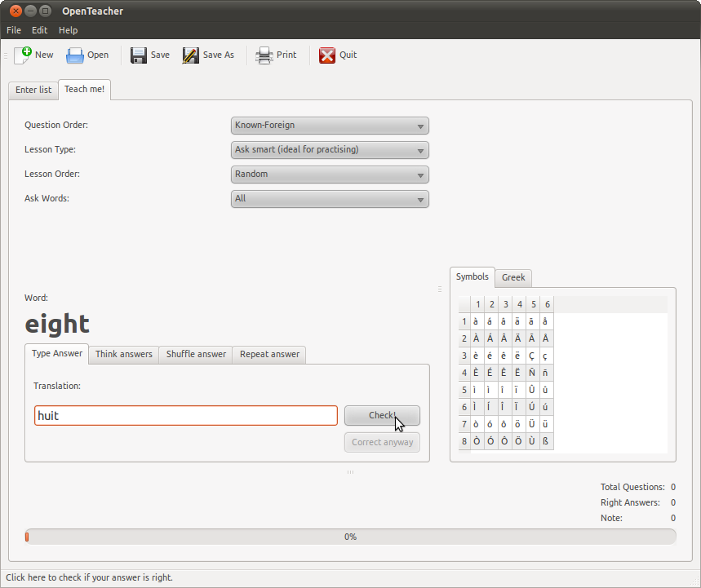Insert the Ç symbol from the table
Image resolution: width=701 pixels, height=588 pixels.
pyautogui.click(x=532, y=356)
